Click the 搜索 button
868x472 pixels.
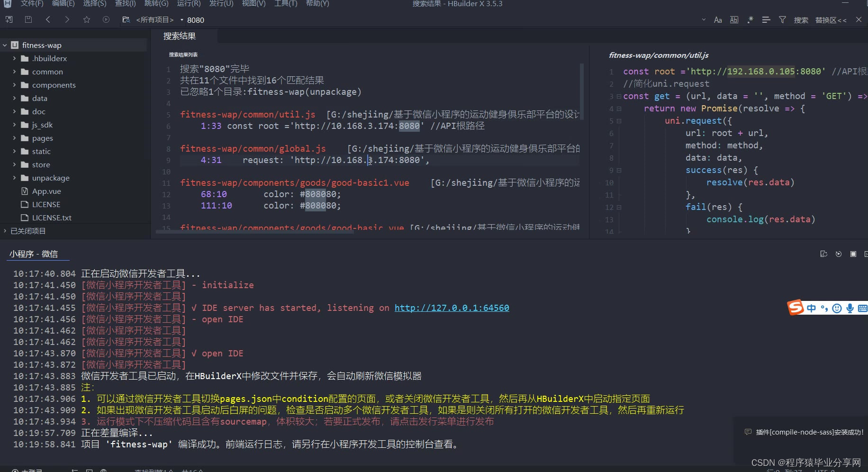[x=801, y=20]
